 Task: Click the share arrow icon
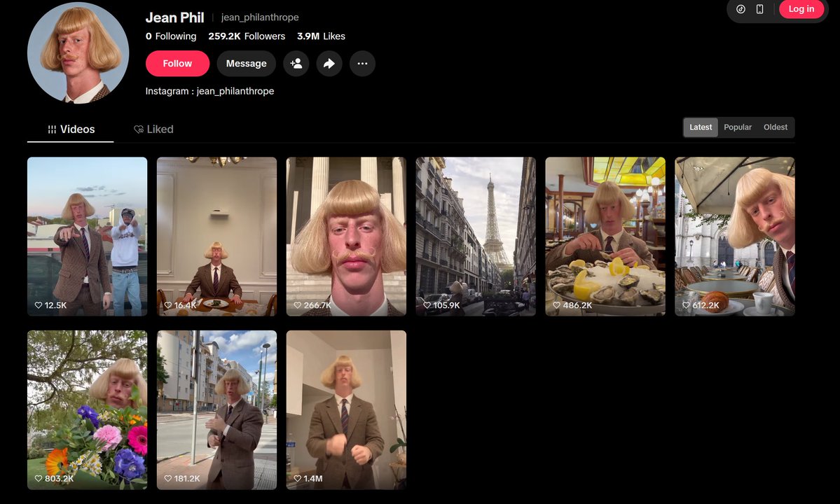pyautogui.click(x=329, y=64)
